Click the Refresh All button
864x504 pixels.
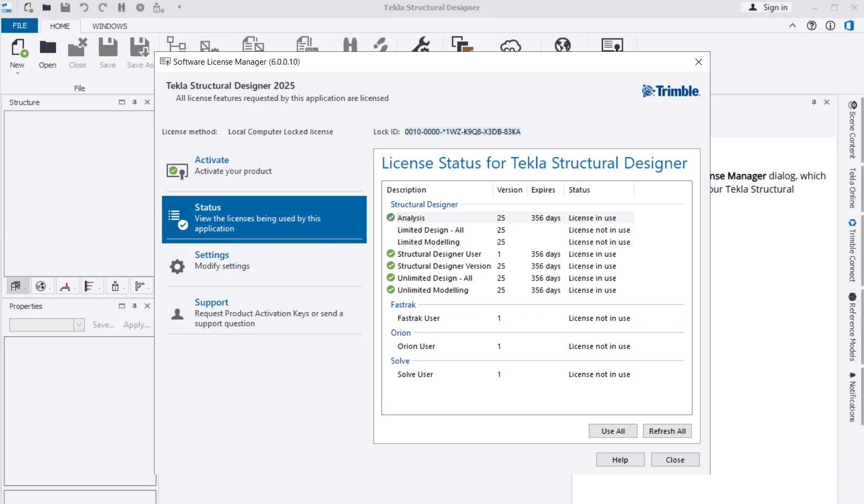pyautogui.click(x=667, y=431)
